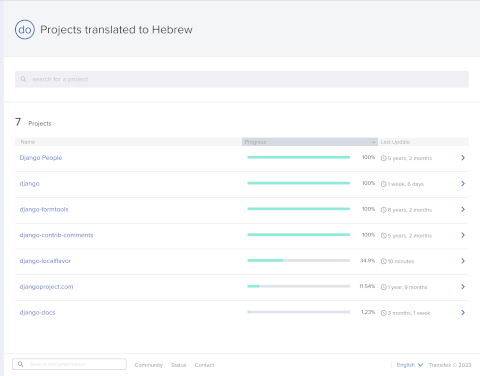
Task: Click the '7 Projects' count label
Action: 33,122
